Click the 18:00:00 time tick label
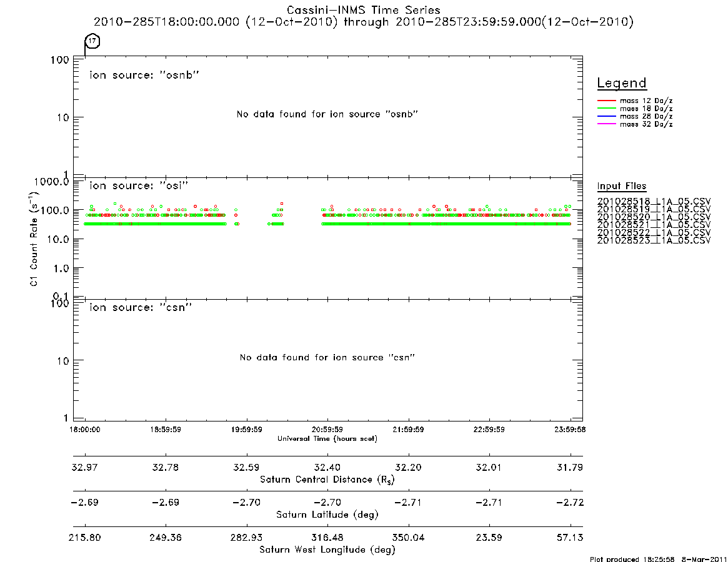The height and width of the screenshot is (562, 728). coord(85,430)
